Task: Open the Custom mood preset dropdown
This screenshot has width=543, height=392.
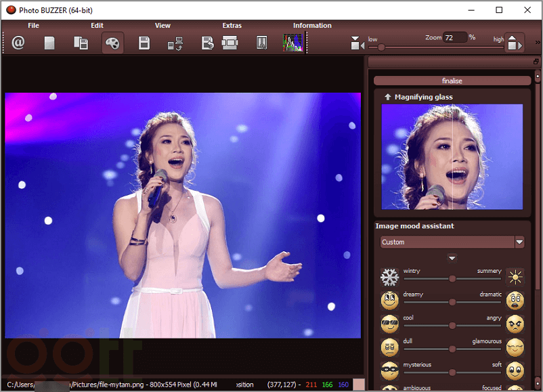Action: coord(519,242)
